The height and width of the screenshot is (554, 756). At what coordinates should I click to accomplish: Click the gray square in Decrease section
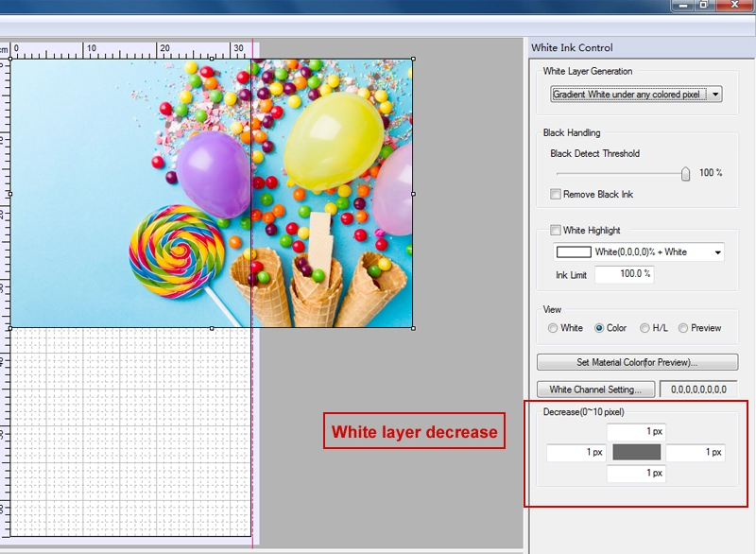tap(637, 454)
